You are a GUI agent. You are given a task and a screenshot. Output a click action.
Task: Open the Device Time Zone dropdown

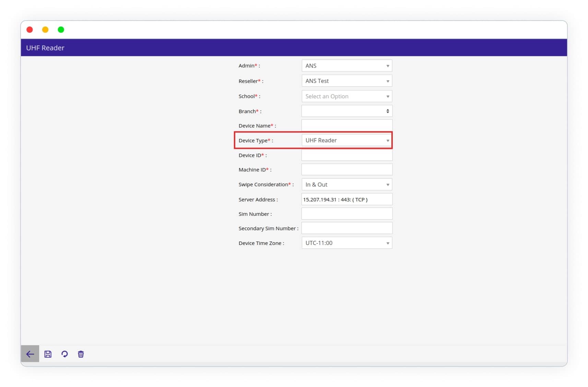click(346, 243)
